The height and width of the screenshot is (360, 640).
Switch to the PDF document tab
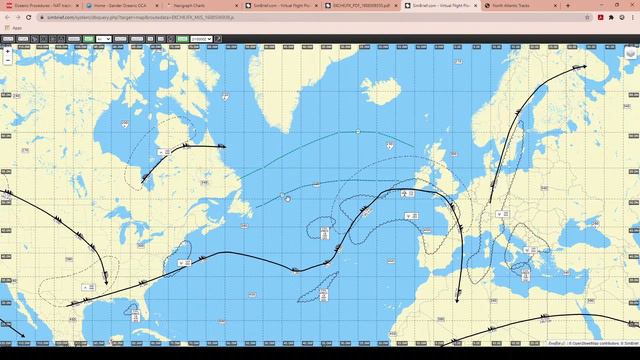[x=361, y=6]
